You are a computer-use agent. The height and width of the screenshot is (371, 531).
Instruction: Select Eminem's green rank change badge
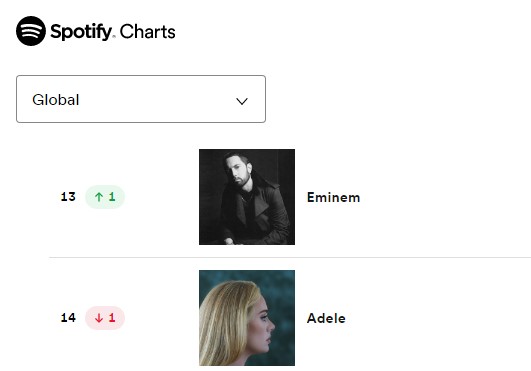click(105, 197)
